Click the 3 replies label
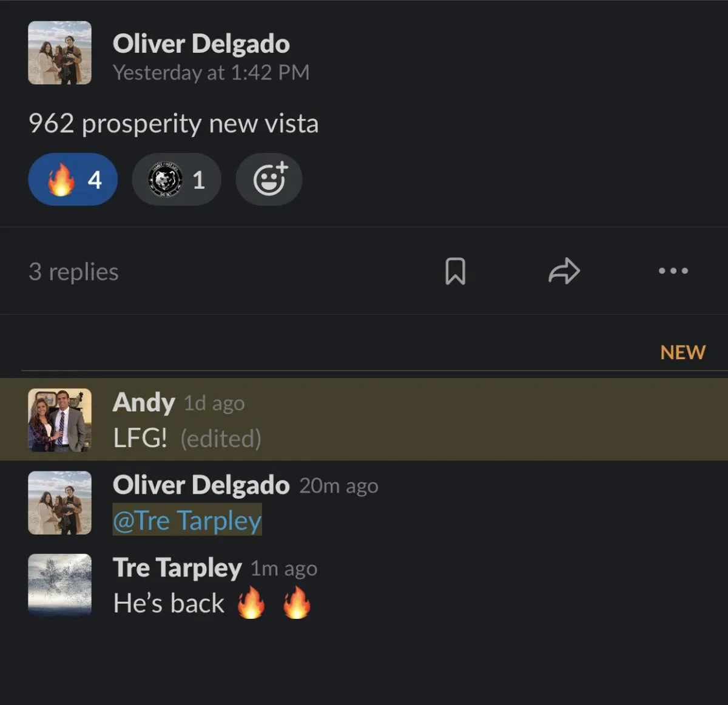Screen dimensions: 728x705 point(73,272)
